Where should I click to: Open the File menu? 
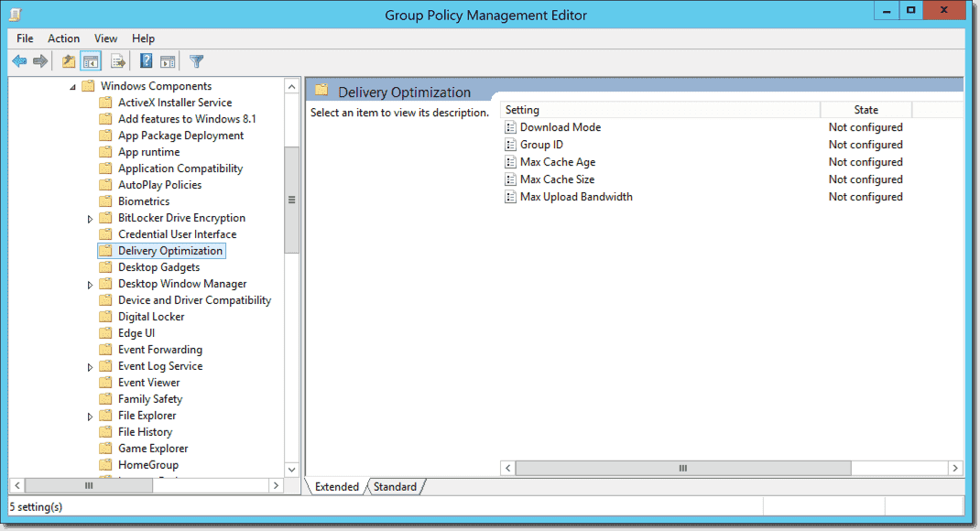[x=25, y=38]
